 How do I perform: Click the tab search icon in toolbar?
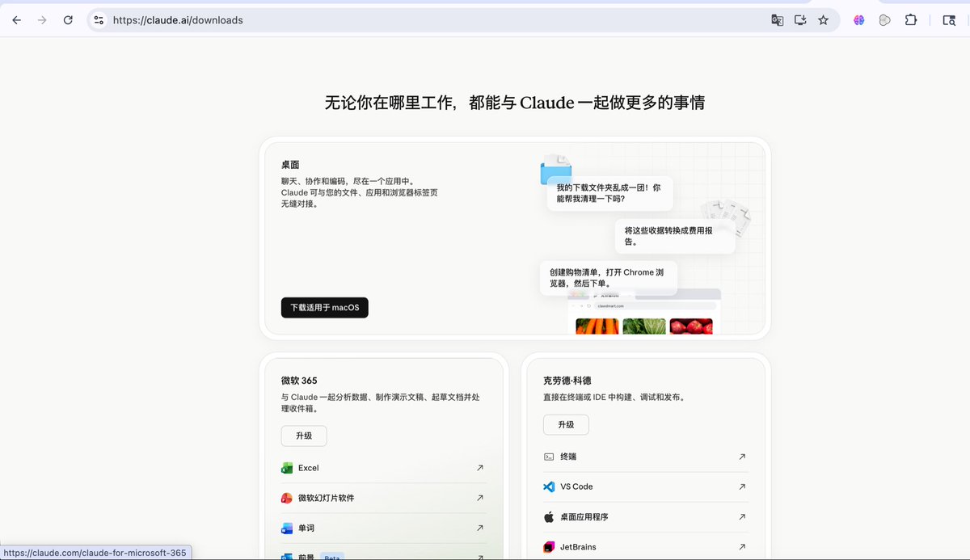949,20
